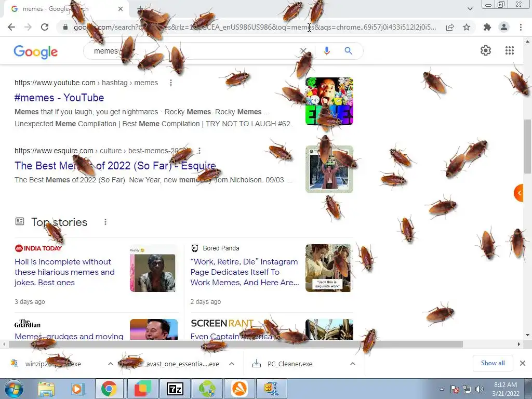The height and width of the screenshot is (399, 532).
Task: Open the Chrome profile avatar
Action: (504, 27)
